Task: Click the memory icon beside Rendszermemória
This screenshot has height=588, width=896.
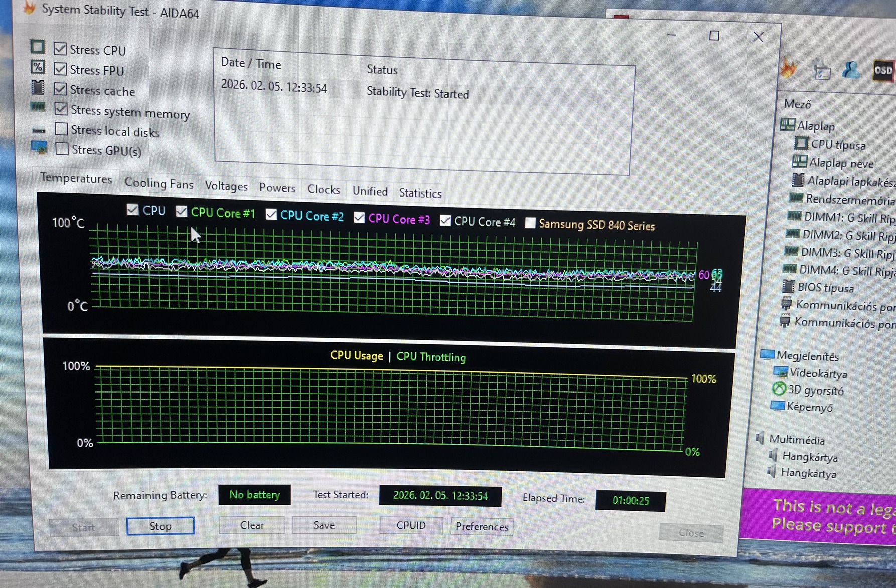Action: point(796,198)
